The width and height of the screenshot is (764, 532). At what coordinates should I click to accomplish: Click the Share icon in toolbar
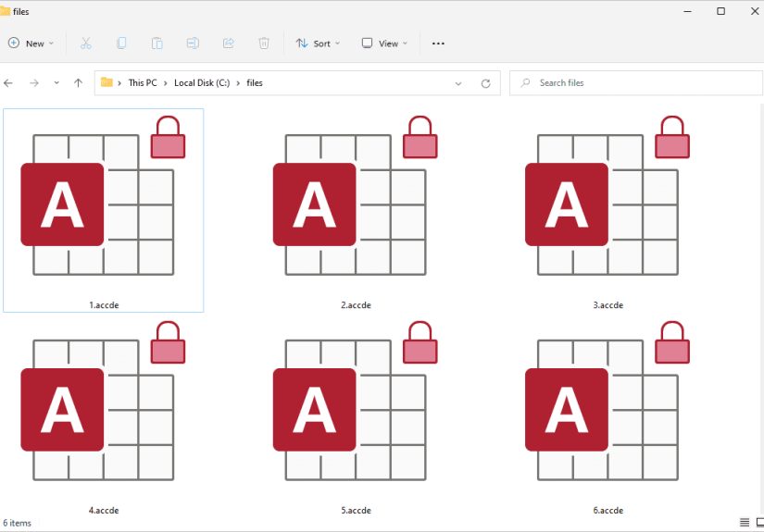coord(229,43)
